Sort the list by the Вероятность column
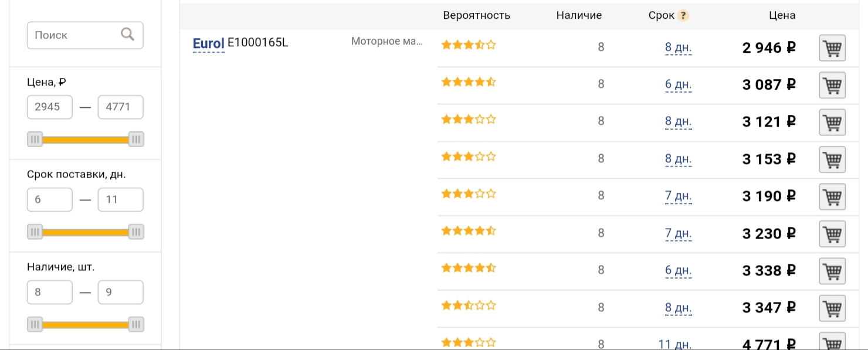The height and width of the screenshot is (350, 868). coord(476,15)
